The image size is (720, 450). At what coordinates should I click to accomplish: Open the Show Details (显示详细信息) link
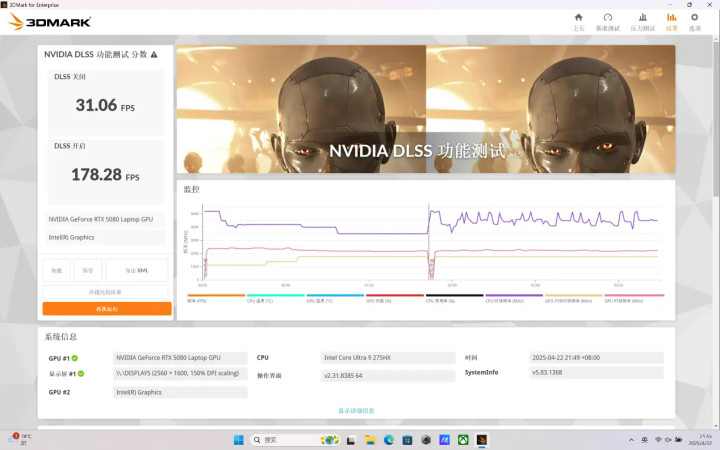(356, 411)
